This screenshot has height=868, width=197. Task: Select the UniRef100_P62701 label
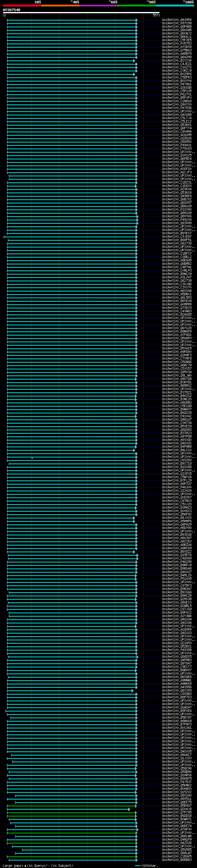[177, 94]
